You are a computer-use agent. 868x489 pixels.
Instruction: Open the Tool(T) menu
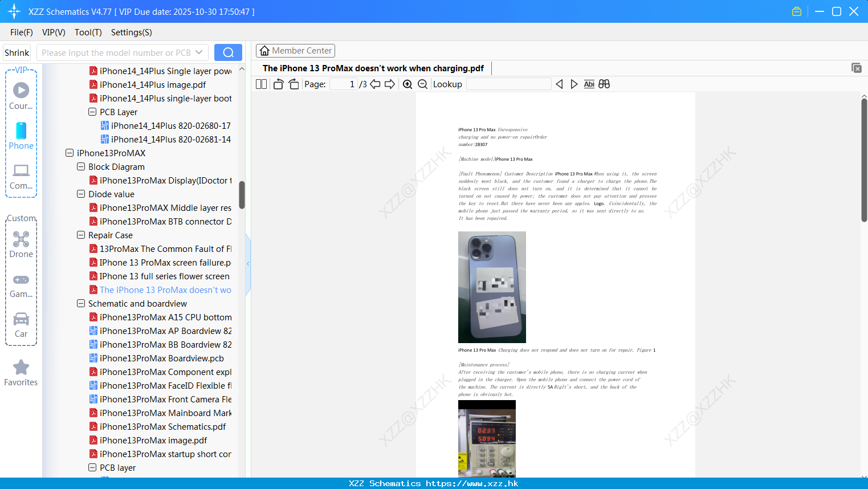click(x=88, y=32)
